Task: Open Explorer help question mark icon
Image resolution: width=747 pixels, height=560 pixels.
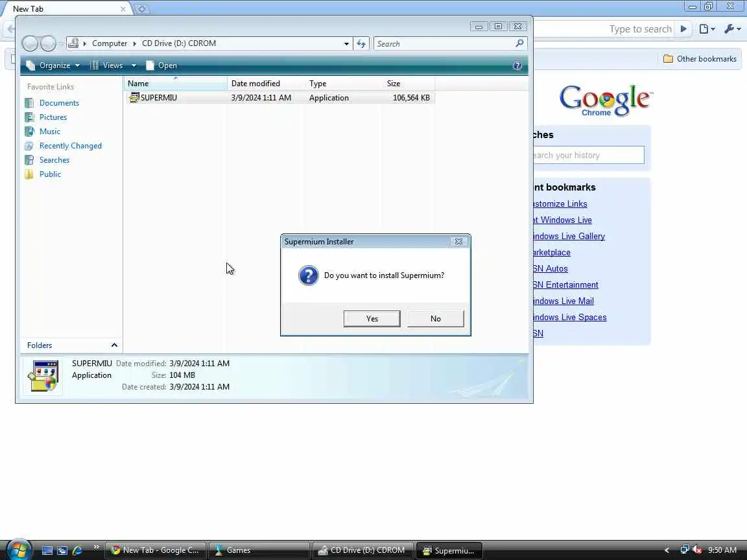Action: (x=517, y=65)
